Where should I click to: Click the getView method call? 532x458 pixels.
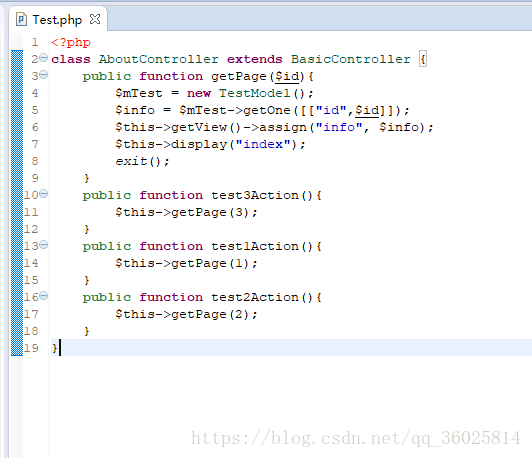pos(199,128)
